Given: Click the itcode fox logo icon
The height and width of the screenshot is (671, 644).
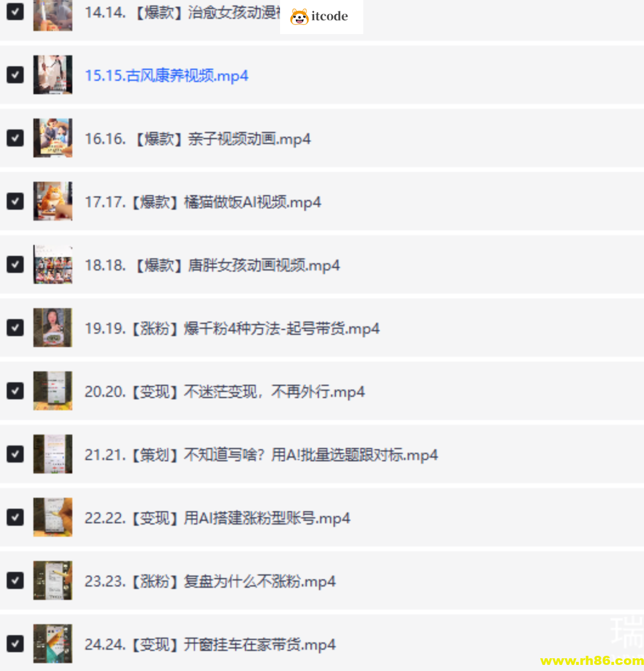Looking at the screenshot, I should click(x=299, y=16).
